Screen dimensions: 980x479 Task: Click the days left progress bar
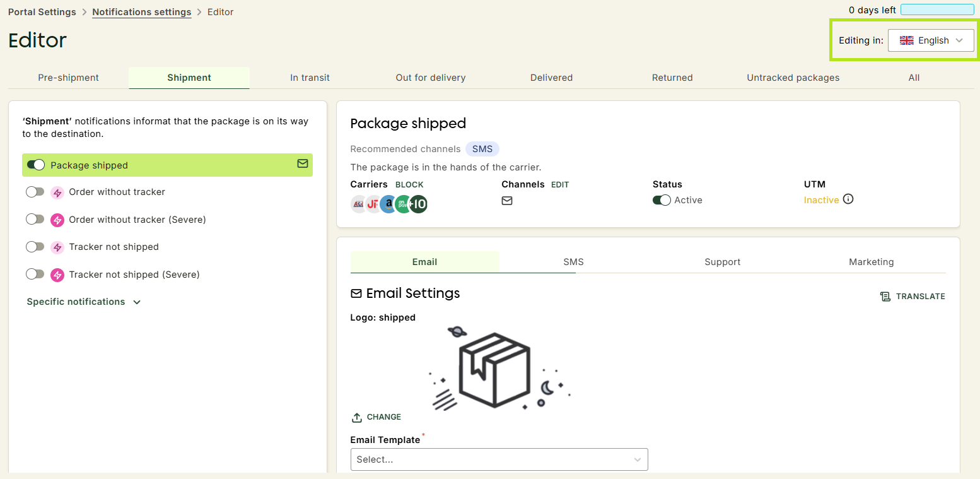pos(937,9)
